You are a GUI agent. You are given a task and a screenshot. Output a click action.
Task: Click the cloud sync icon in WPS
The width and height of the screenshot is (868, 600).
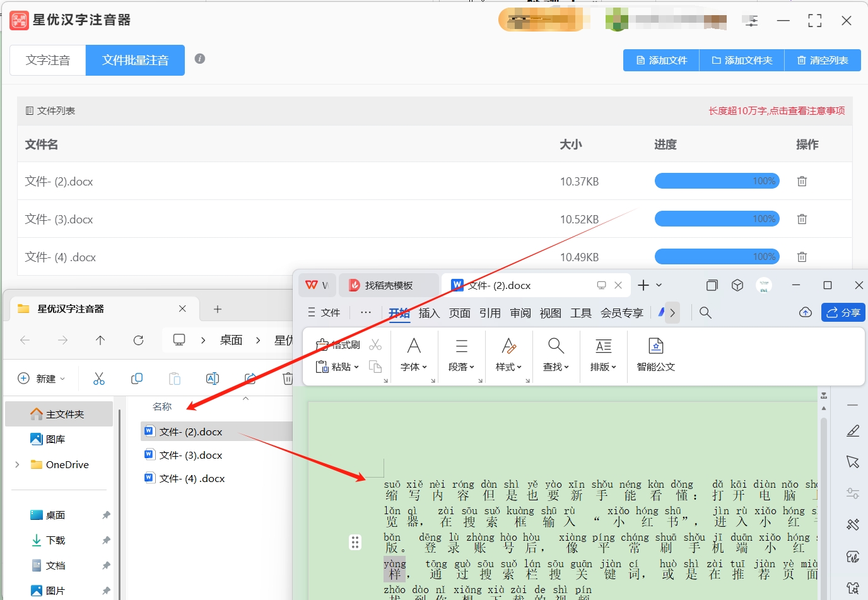[x=806, y=312]
